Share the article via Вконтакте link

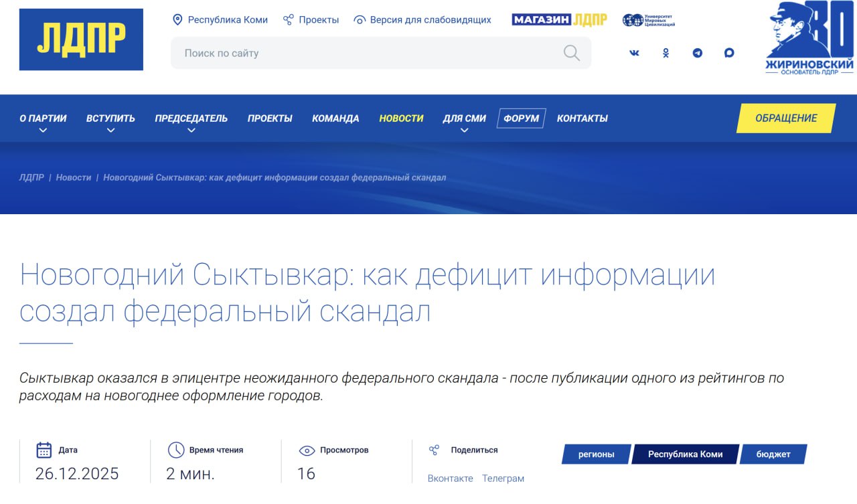point(450,479)
